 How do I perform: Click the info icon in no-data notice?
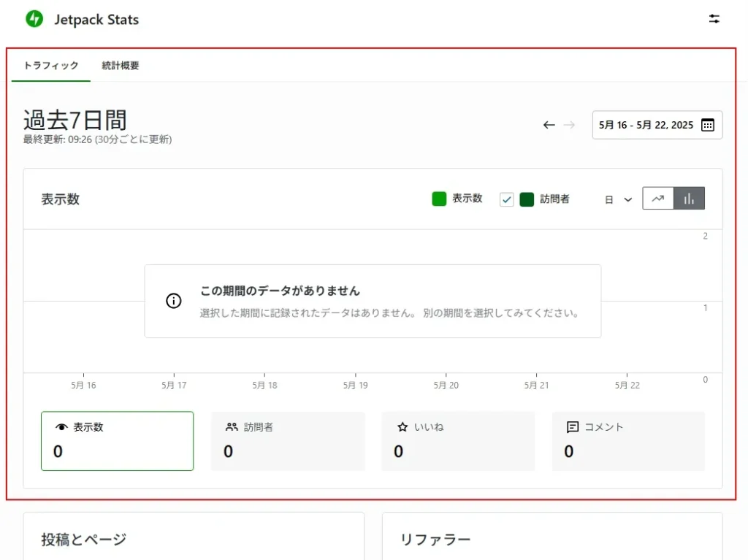pyautogui.click(x=174, y=301)
